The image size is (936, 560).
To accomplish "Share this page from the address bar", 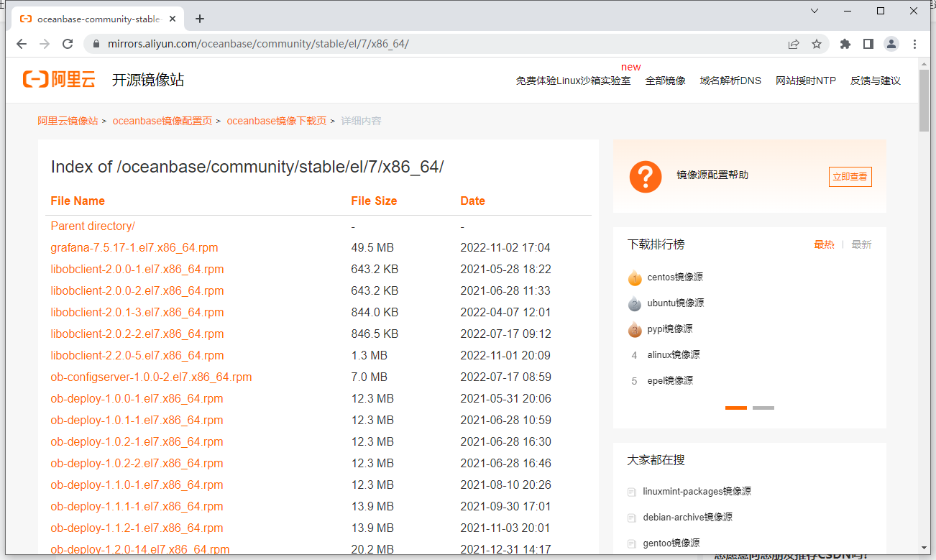I will coord(794,44).
